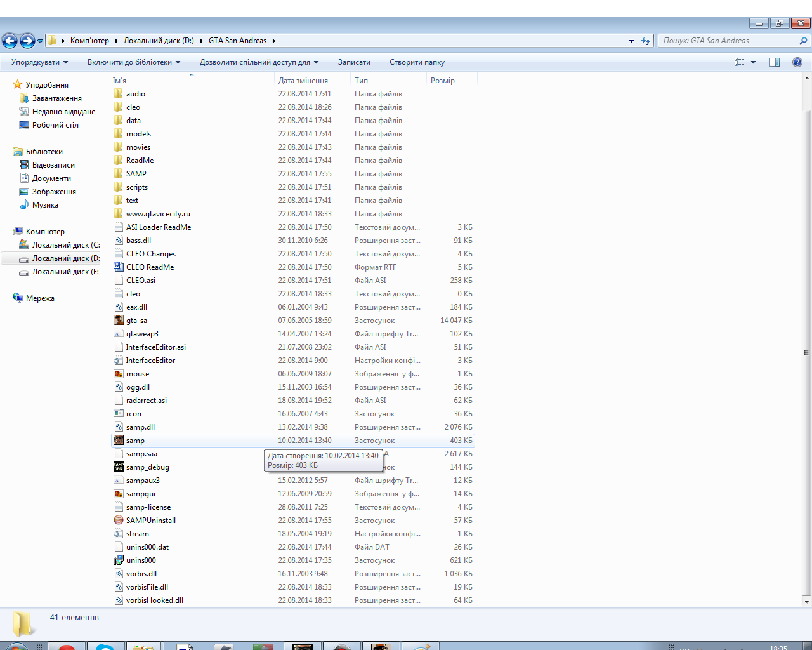Expand the breadcrumb arrow after Локальний диск (D:)
This screenshot has width=812, height=650.
(202, 41)
